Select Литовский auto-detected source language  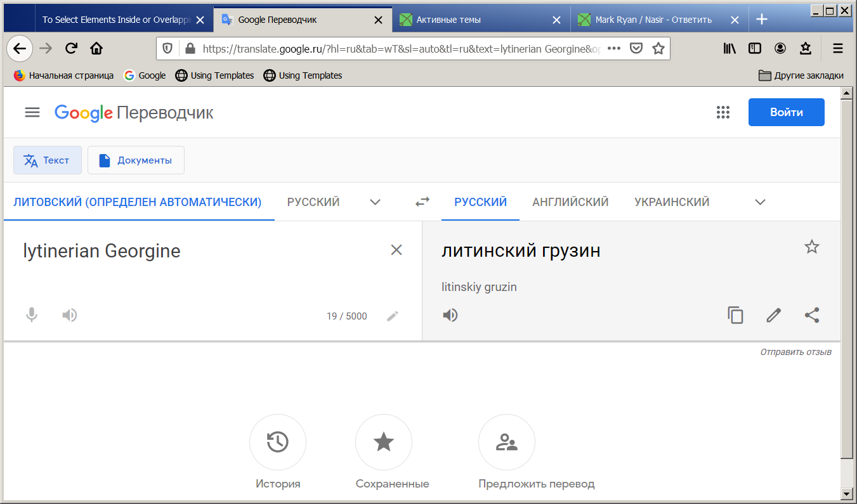138,202
